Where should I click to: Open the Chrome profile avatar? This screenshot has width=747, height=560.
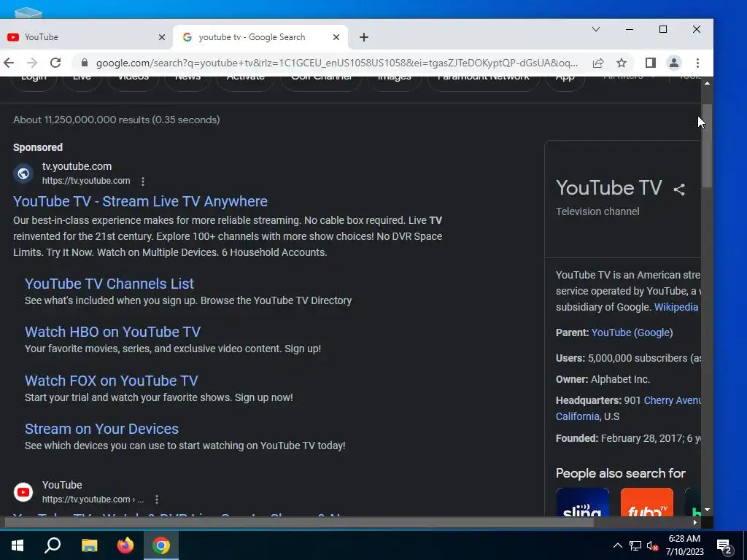coord(673,63)
